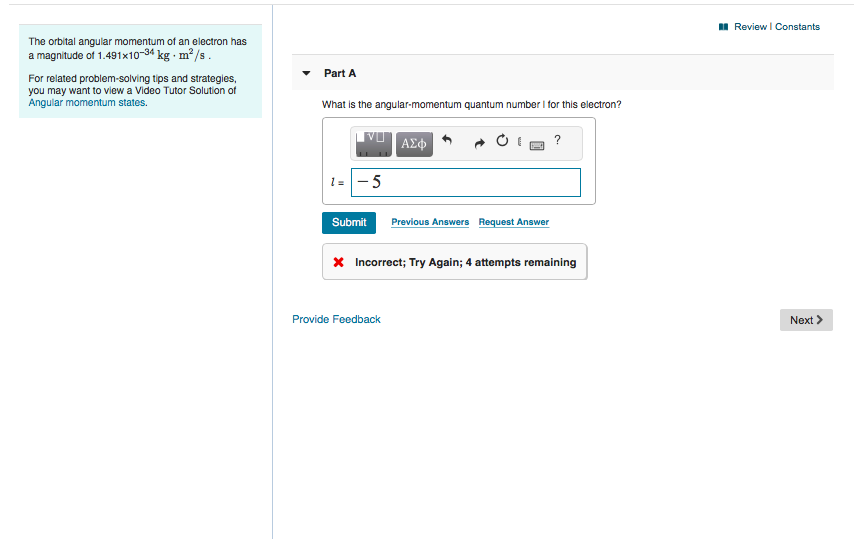Open the keyboard shortcuts icon
The image size is (855, 555).
pos(537,145)
